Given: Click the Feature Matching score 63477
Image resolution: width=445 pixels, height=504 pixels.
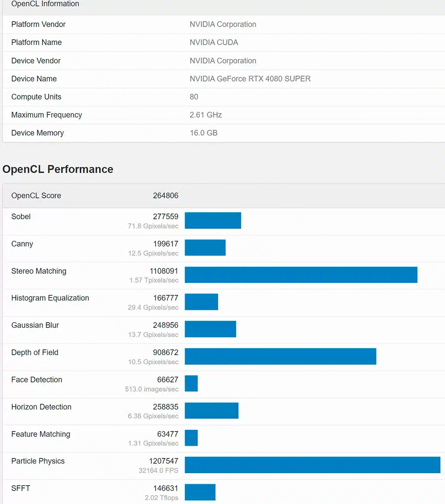Looking at the screenshot, I should [x=168, y=434].
